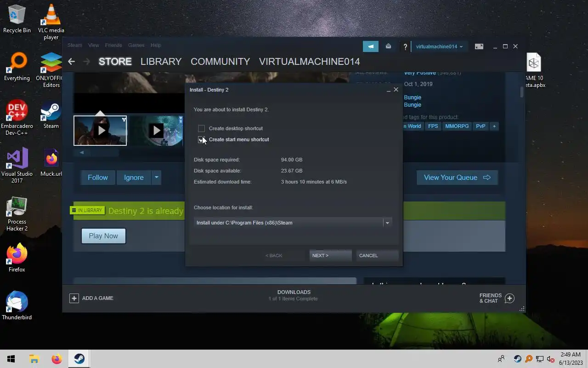Click NEXT in install dialog
The height and width of the screenshot is (368, 588).
point(330,255)
